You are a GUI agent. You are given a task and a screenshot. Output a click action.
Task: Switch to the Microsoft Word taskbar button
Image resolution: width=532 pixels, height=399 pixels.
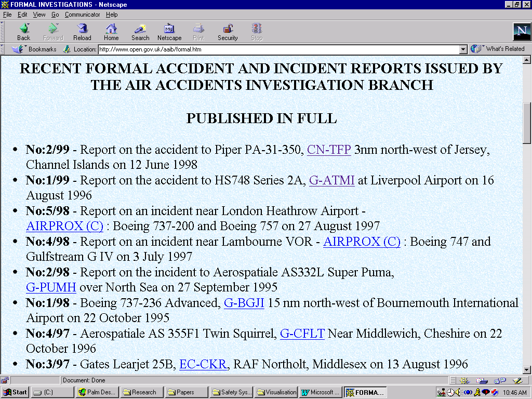tap(321, 393)
